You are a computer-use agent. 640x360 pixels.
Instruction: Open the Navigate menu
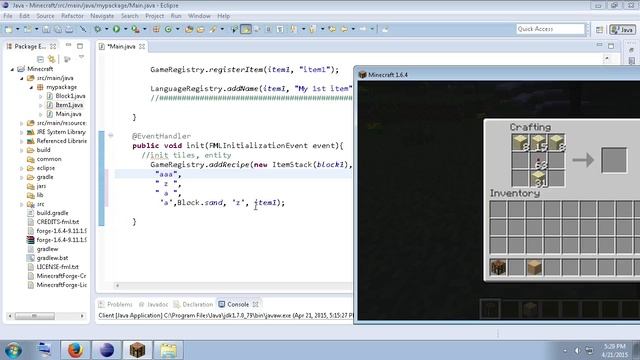click(102, 16)
